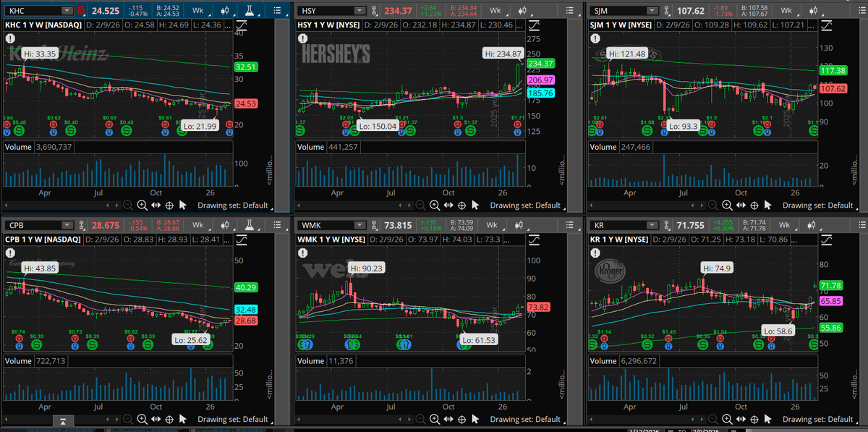868x432 pixels.
Task: Open the chart style candlestick menu for HSY
Action: pyautogui.click(x=522, y=11)
